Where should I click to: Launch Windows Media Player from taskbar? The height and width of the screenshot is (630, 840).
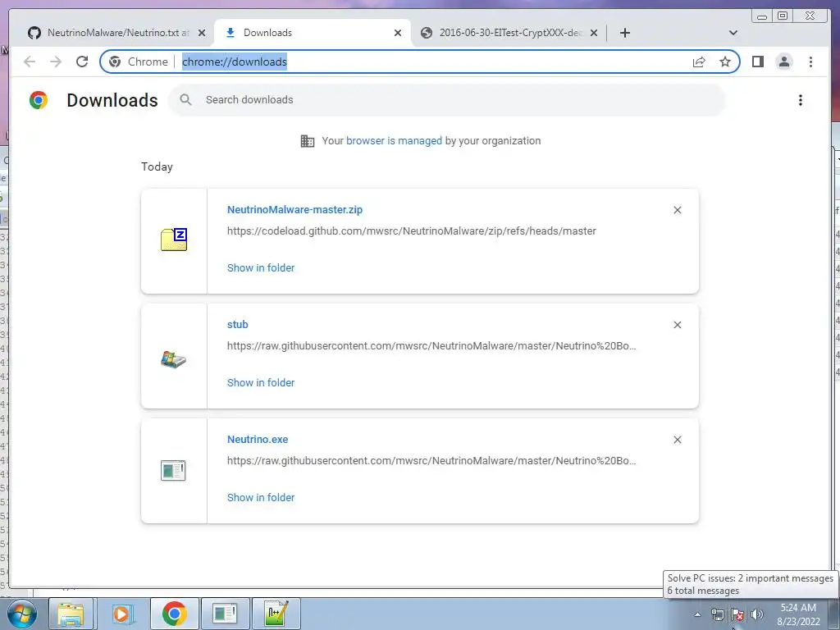pyautogui.click(x=121, y=614)
